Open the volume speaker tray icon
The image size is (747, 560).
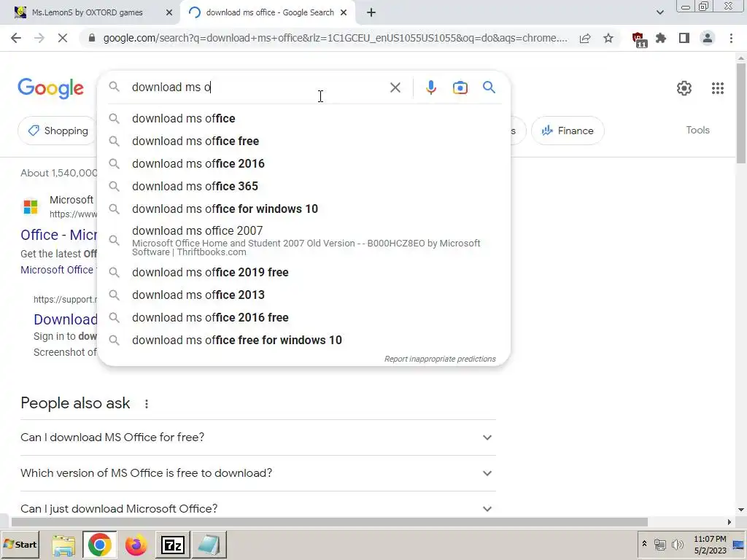click(x=677, y=544)
